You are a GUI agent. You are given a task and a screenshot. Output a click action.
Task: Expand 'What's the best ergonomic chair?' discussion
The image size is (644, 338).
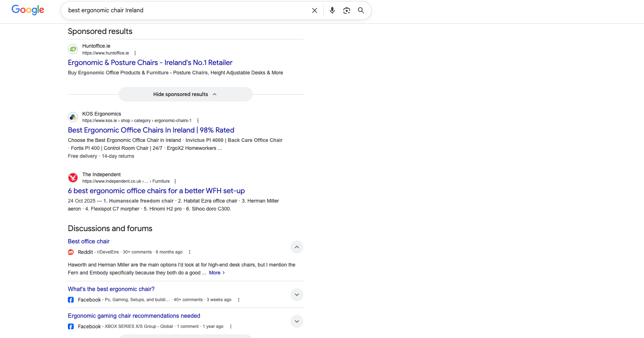(x=297, y=295)
